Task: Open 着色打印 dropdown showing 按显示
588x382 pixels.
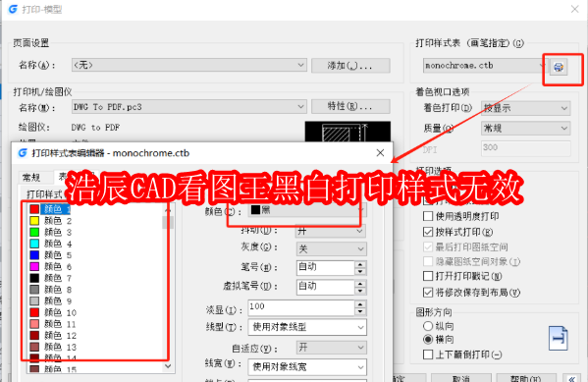Action: click(526, 108)
